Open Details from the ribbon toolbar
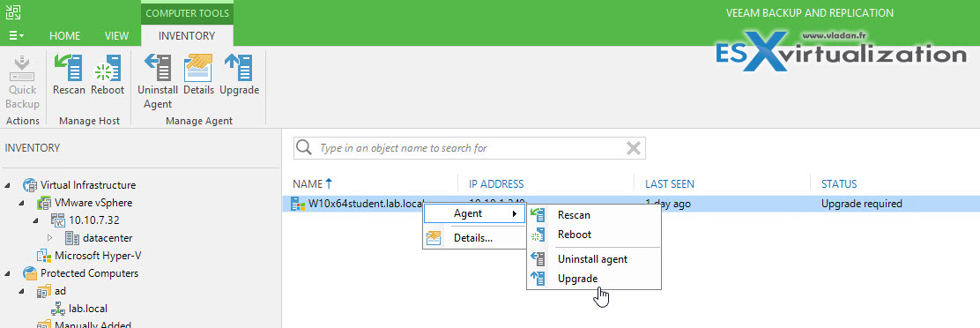This screenshot has width=980, height=328. [198, 68]
